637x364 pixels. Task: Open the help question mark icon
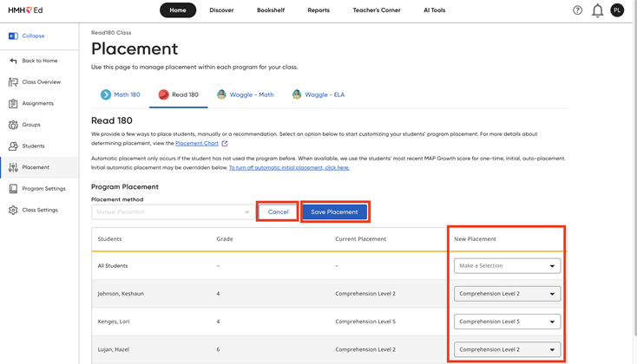577,10
